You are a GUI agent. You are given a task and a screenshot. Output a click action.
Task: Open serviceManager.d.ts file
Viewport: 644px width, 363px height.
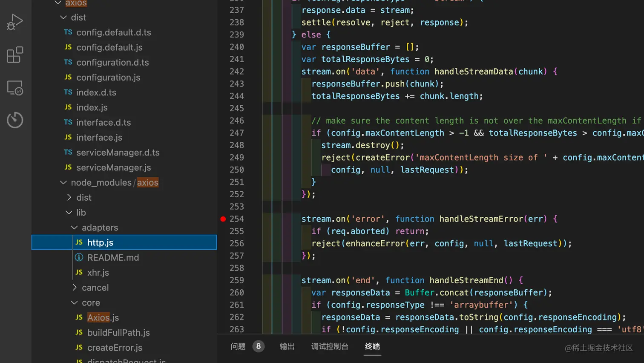coord(118,153)
